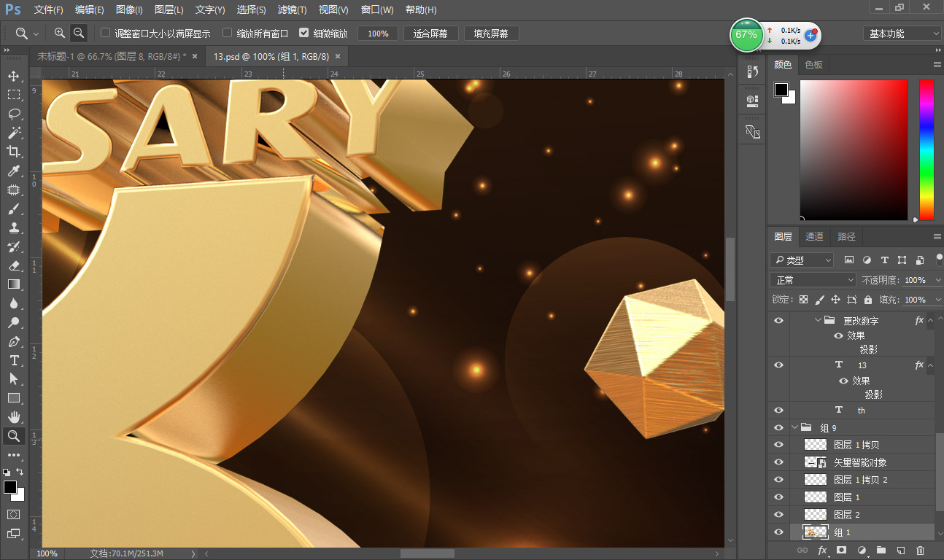Select the Move tool
This screenshot has height=560, width=944.
point(13,76)
